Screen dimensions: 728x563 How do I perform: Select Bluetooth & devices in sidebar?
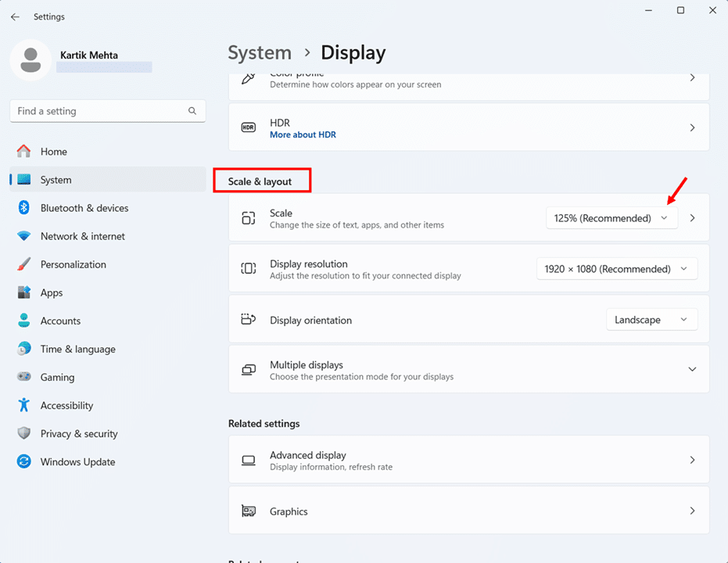pos(108,208)
